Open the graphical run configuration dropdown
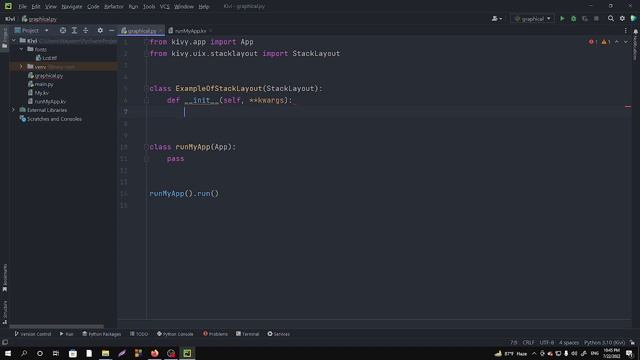Viewport: 640px width, 360px height. pos(532,19)
